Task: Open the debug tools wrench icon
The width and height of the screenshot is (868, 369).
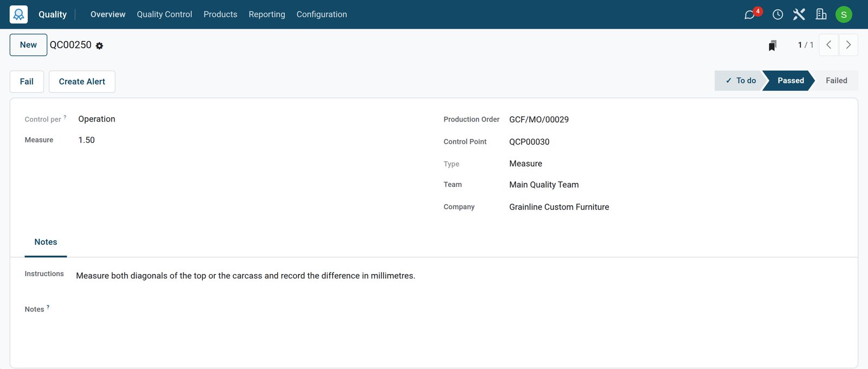Action: 799,15
